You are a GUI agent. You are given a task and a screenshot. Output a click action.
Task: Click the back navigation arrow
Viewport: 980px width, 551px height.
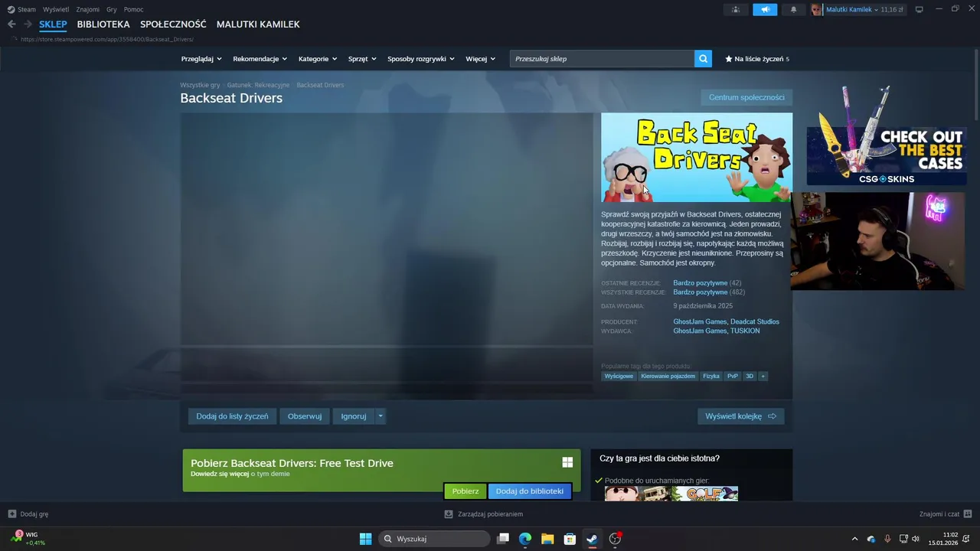point(11,24)
